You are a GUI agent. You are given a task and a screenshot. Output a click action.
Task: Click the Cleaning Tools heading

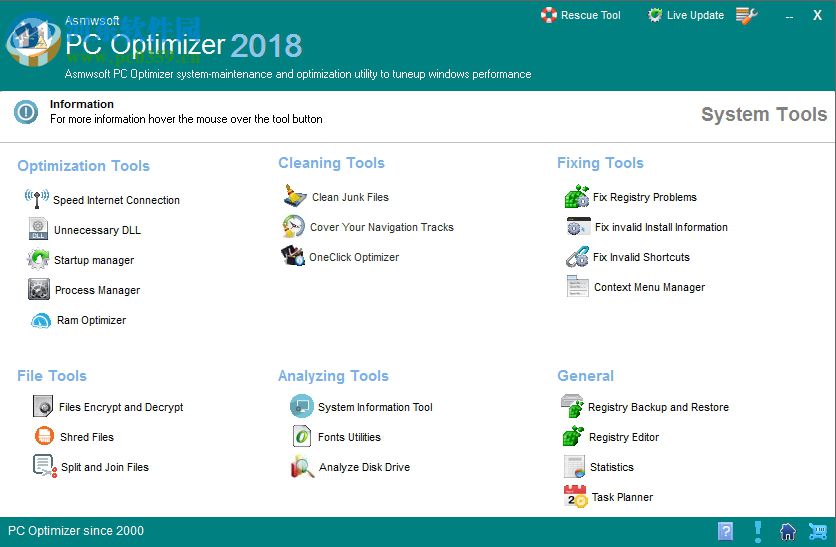[x=331, y=163]
